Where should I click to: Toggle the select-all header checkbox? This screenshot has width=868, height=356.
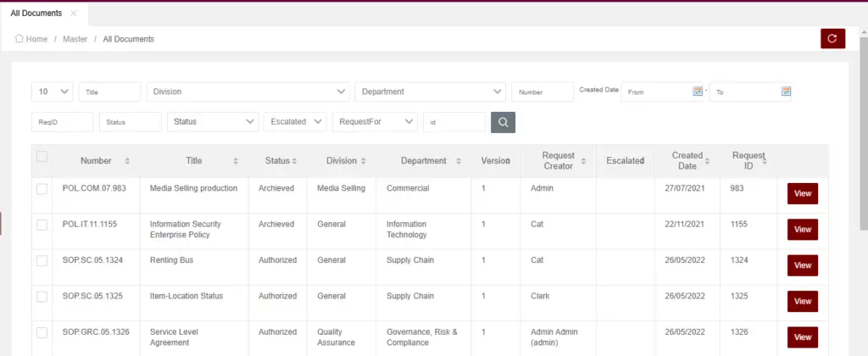point(42,157)
